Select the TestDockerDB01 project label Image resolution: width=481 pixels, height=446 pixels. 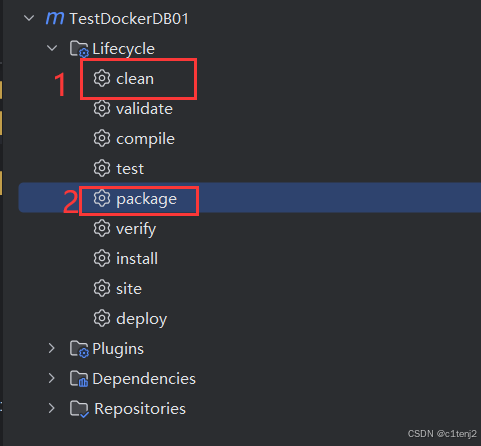point(129,19)
